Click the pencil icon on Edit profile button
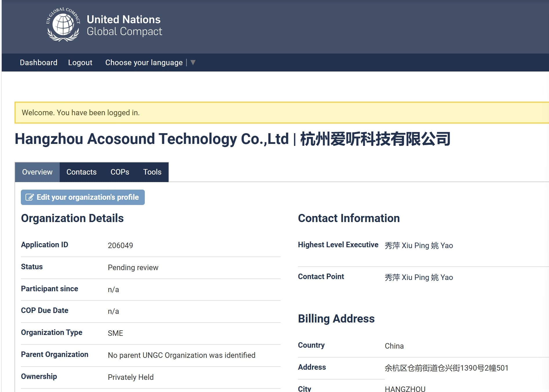Image resolution: width=549 pixels, height=392 pixels. [30, 197]
